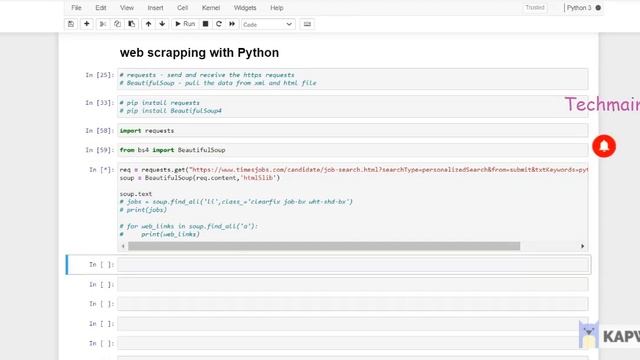The width and height of the screenshot is (640, 360).
Task: Click the 'In [58]:' prompt label
Action: point(100,131)
